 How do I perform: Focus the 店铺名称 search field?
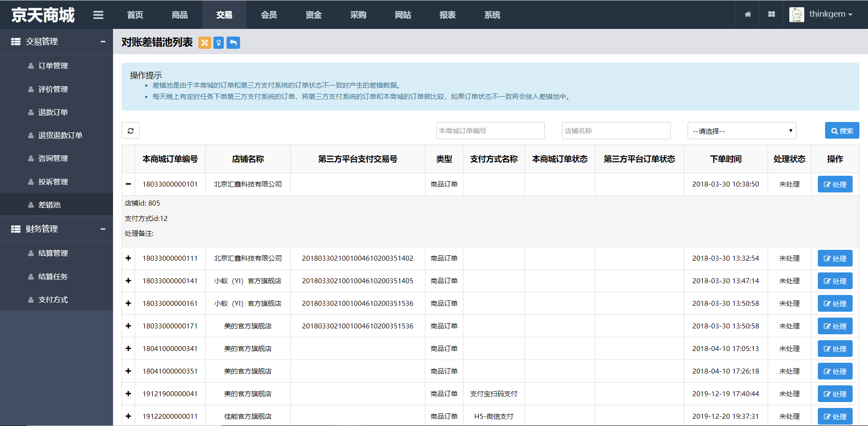(616, 131)
